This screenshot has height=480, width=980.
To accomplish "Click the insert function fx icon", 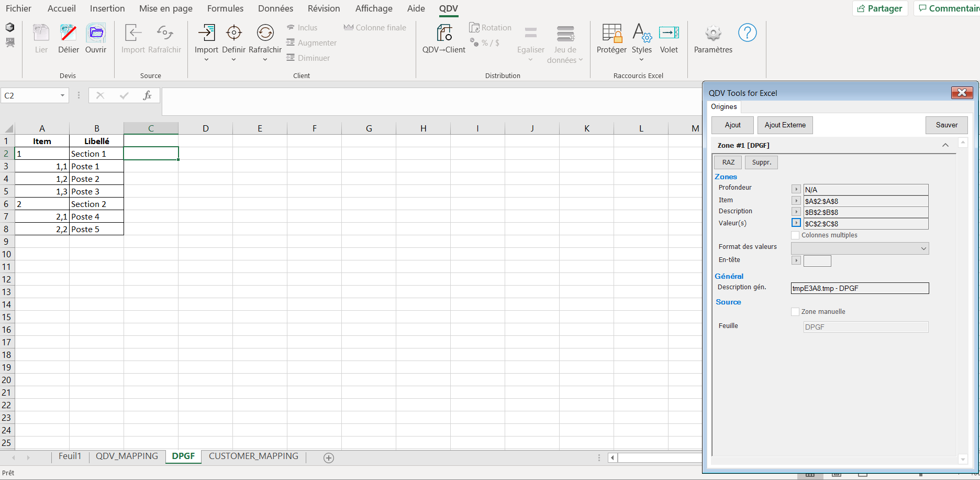I will (147, 95).
